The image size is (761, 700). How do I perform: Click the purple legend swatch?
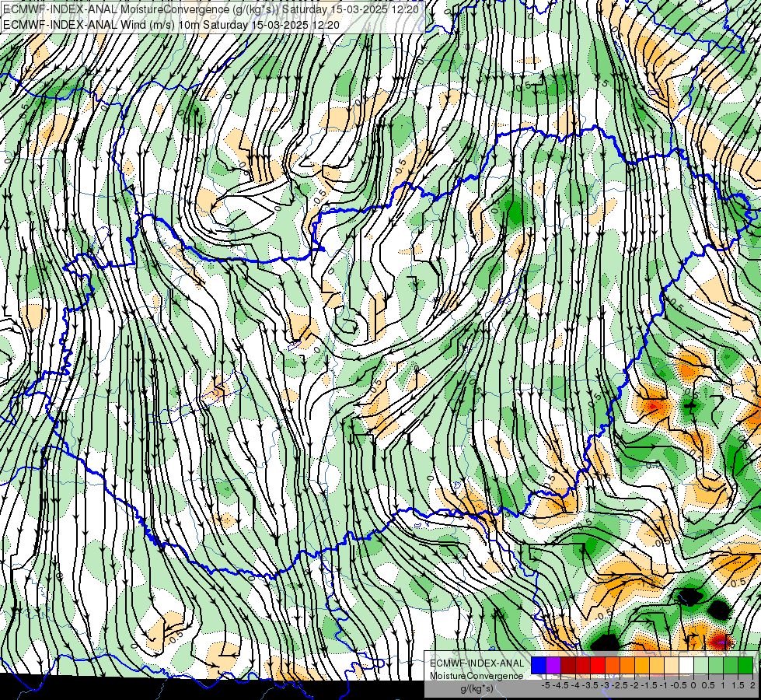[553, 665]
